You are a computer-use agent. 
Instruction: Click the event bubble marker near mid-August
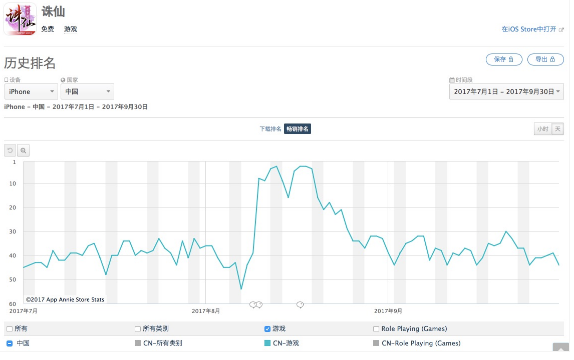(x=300, y=304)
